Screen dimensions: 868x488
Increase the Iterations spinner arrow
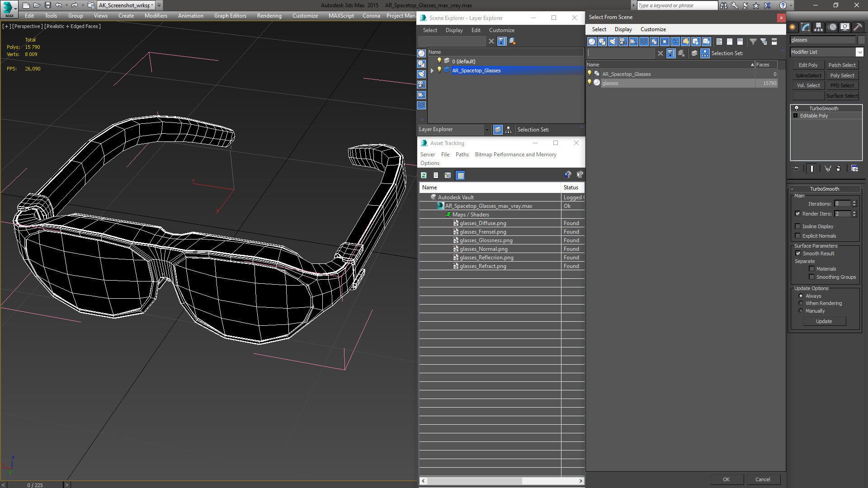pyautogui.click(x=854, y=202)
